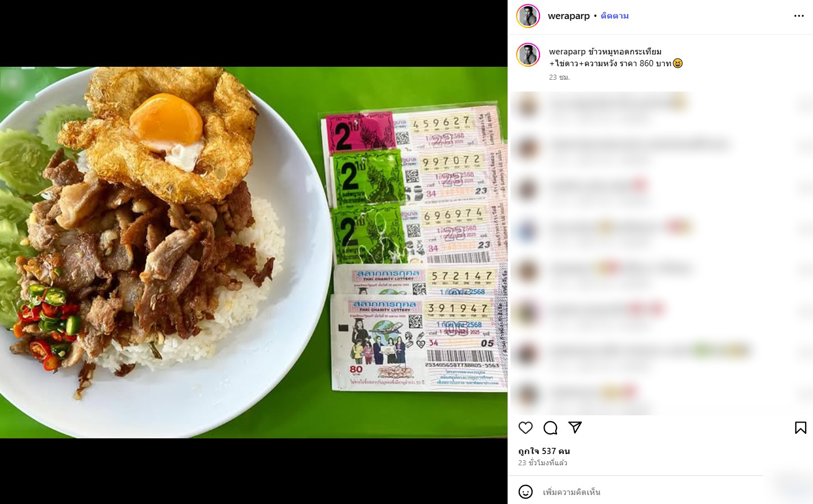The height and width of the screenshot is (504, 813).
Task: Follow weraparp with the ติดตาม link
Action: coord(615,16)
